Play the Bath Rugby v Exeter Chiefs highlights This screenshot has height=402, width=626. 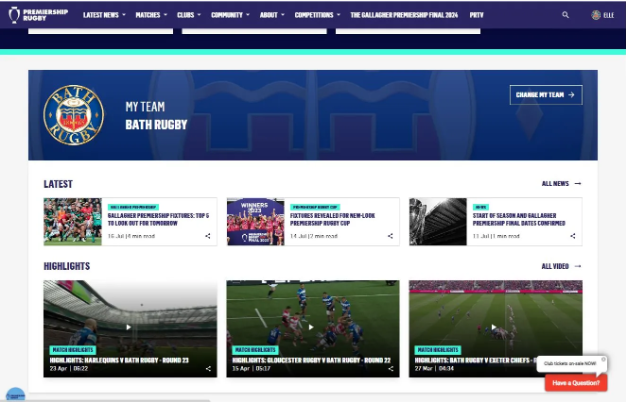493,327
